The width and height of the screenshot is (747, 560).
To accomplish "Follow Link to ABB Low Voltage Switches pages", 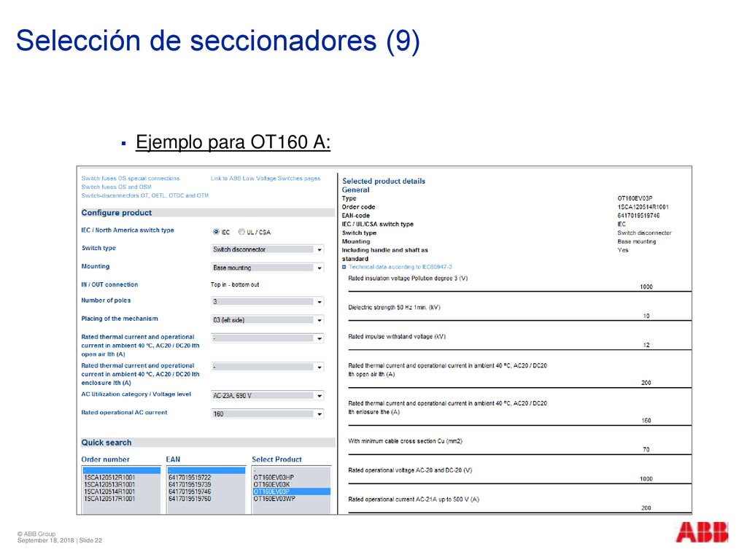I will coord(266,179).
